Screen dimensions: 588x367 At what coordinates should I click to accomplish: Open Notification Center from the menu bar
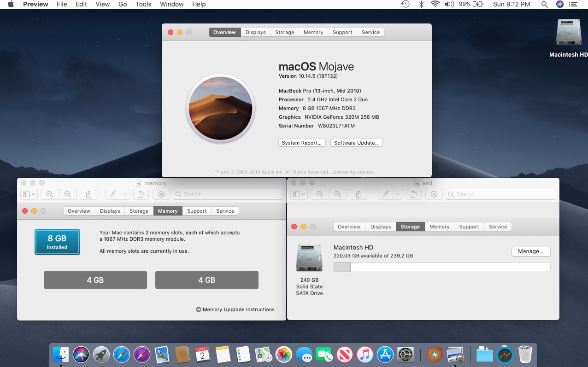point(573,4)
